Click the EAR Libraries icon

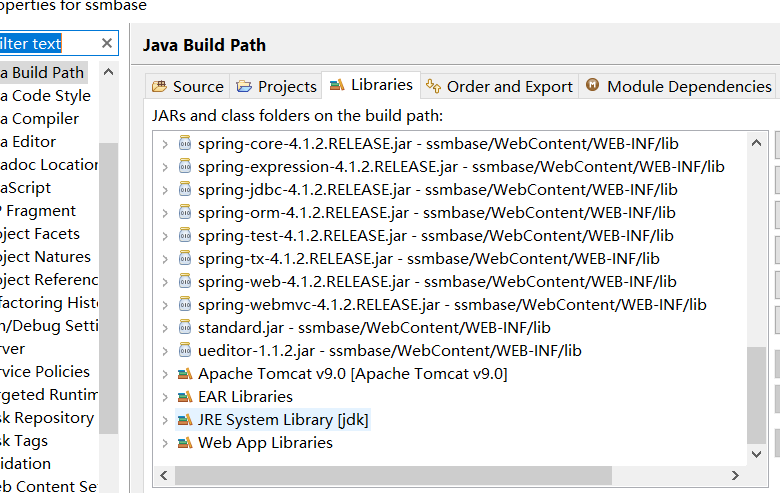[x=184, y=397]
